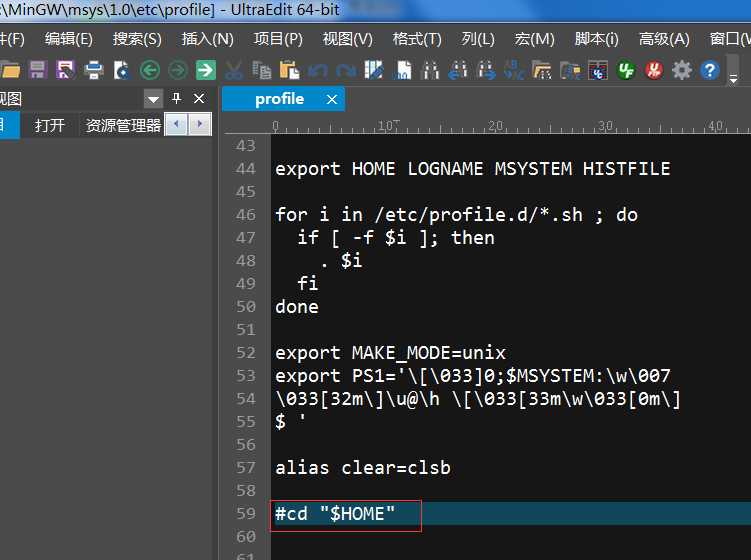Image resolution: width=751 pixels, height=560 pixels.
Task: Open Find in Files folder icon
Action: [542, 70]
